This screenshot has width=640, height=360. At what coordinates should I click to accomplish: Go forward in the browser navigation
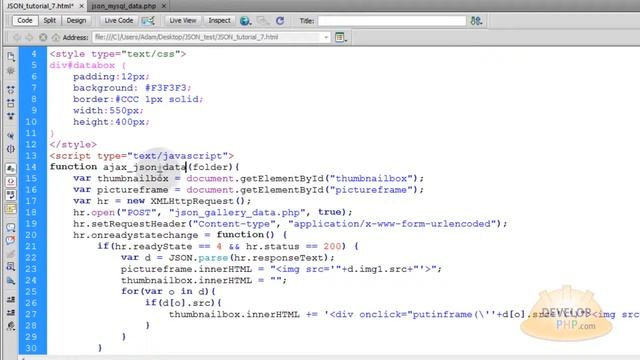click(29, 37)
